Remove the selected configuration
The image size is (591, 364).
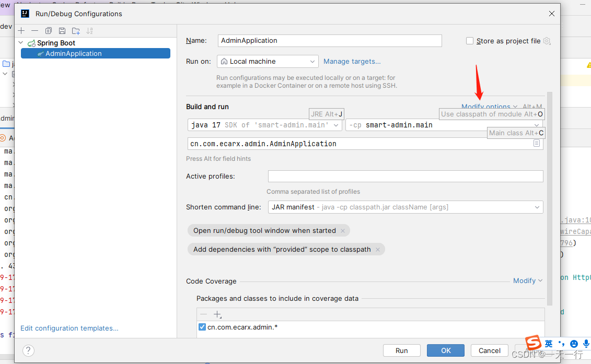[34, 30]
